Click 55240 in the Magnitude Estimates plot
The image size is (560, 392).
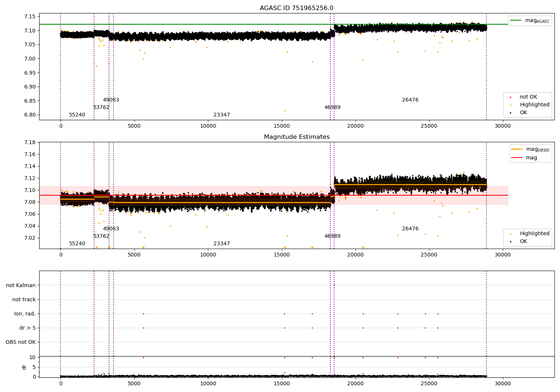(x=77, y=244)
